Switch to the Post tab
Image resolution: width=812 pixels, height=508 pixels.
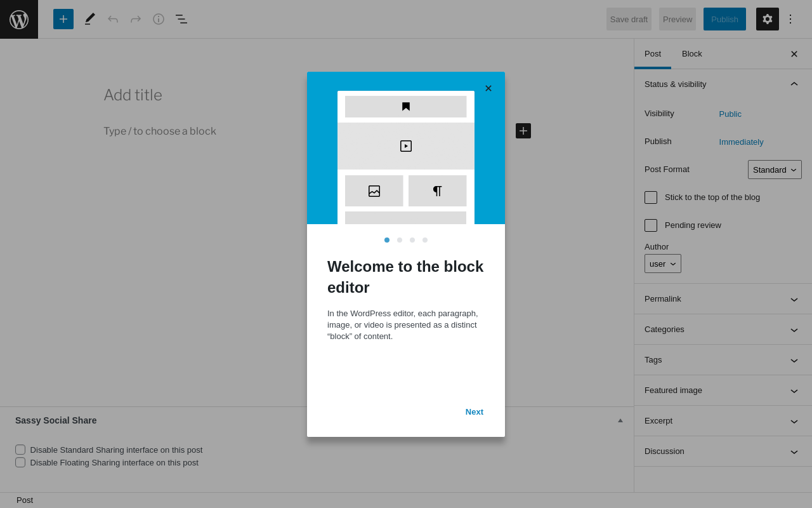click(x=653, y=54)
